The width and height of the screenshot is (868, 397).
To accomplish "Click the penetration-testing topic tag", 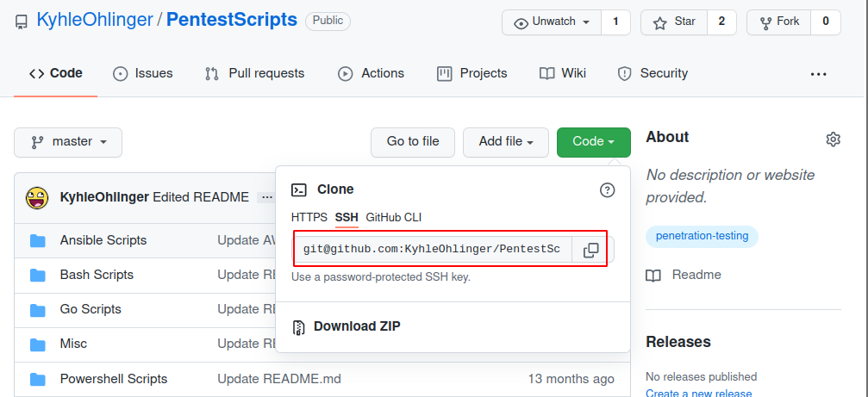I will click(702, 236).
